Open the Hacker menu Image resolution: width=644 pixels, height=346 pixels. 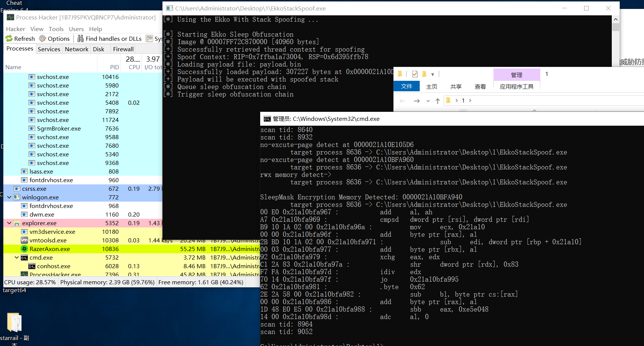coord(15,29)
